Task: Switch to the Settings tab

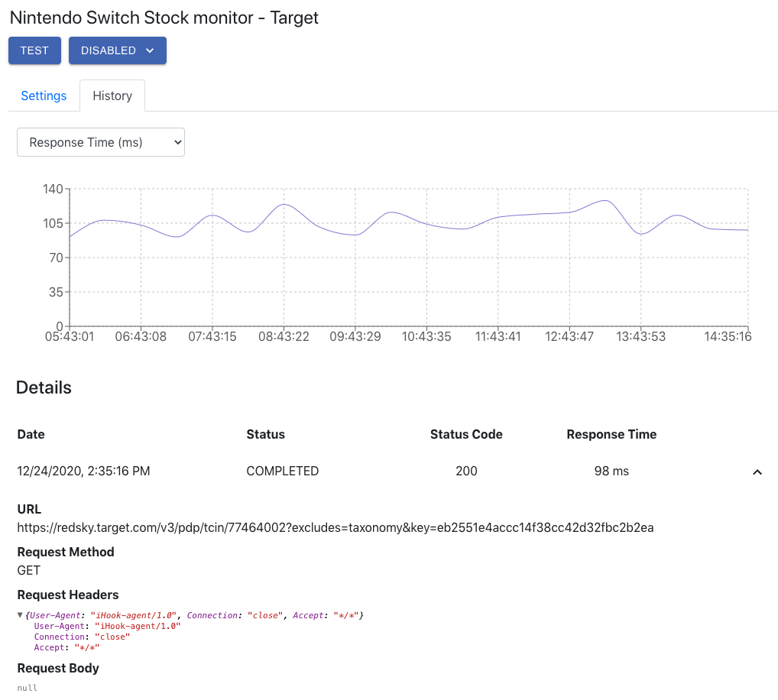Action: (44, 96)
